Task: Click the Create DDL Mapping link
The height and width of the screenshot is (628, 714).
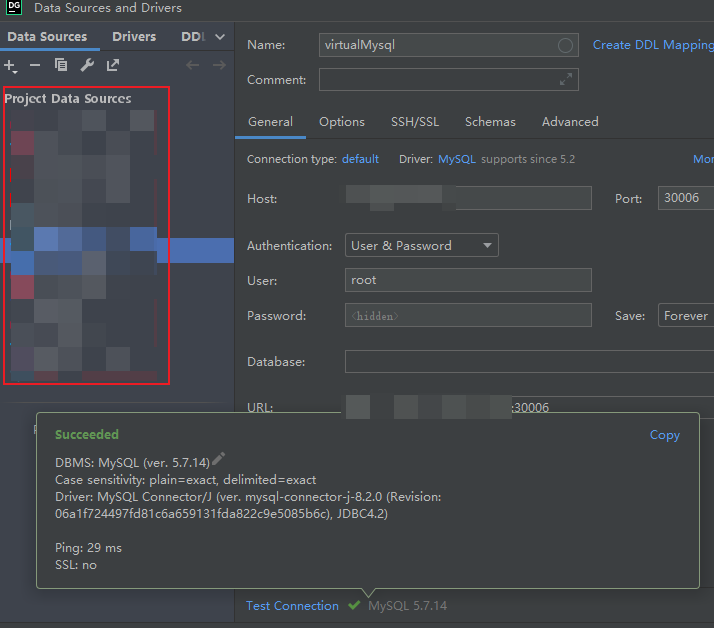Action: coord(653,45)
